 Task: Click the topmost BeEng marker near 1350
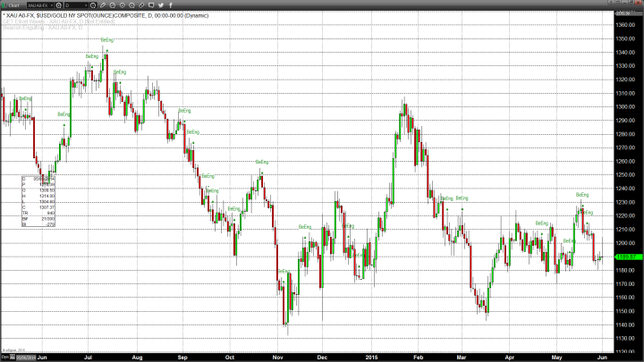tap(106, 40)
